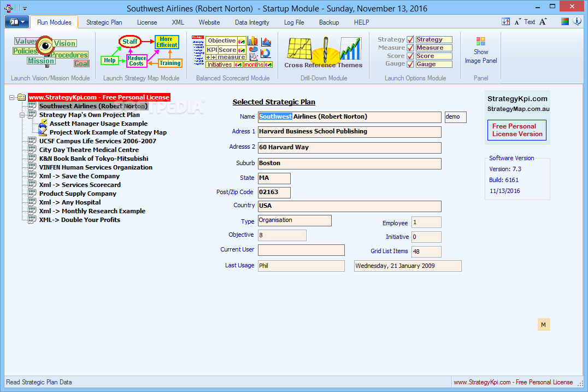Select Xml -> Services Scorecard tree row
The width and height of the screenshot is (588, 392).
[80, 185]
